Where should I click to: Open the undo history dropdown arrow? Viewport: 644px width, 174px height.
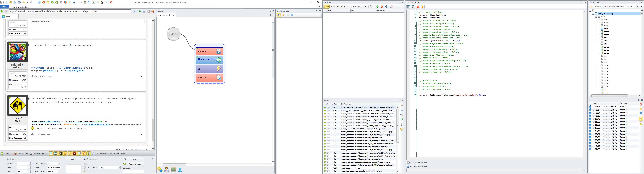point(28,2)
